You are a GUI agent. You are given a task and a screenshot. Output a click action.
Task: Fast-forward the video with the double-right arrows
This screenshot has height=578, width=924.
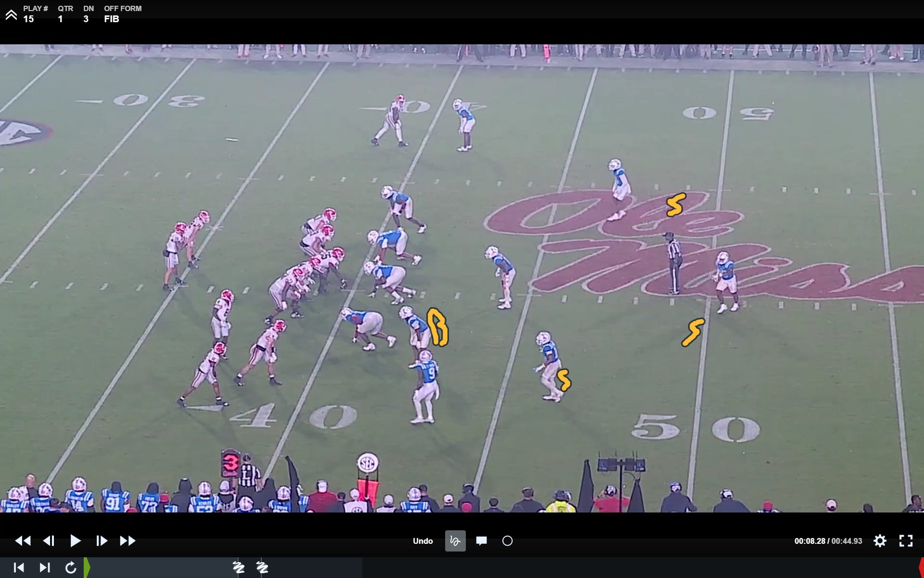tap(128, 541)
